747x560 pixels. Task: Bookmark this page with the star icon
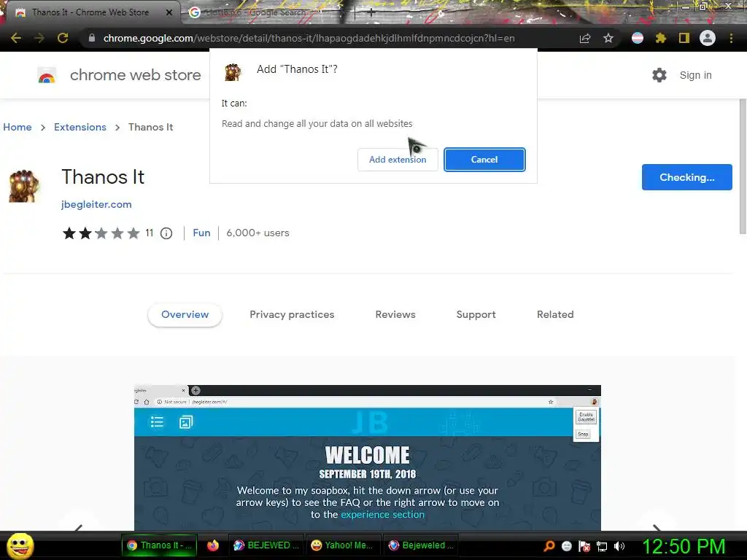pyautogui.click(x=608, y=38)
